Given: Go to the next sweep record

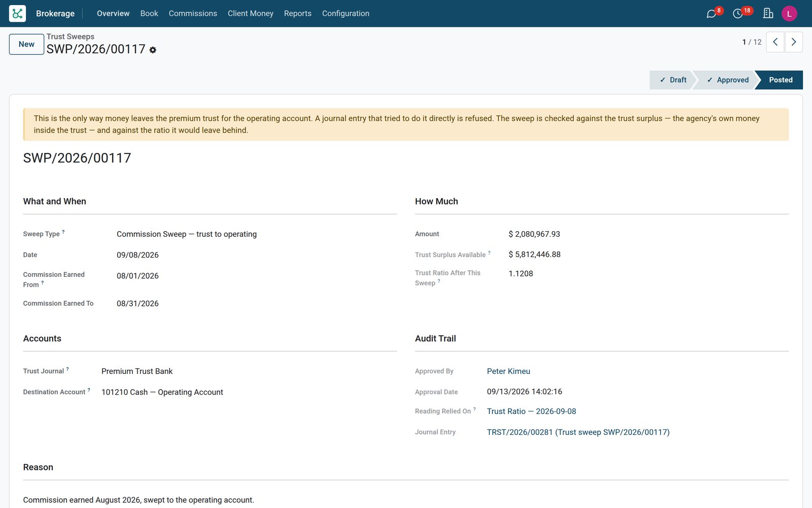Looking at the screenshot, I should click(x=794, y=42).
